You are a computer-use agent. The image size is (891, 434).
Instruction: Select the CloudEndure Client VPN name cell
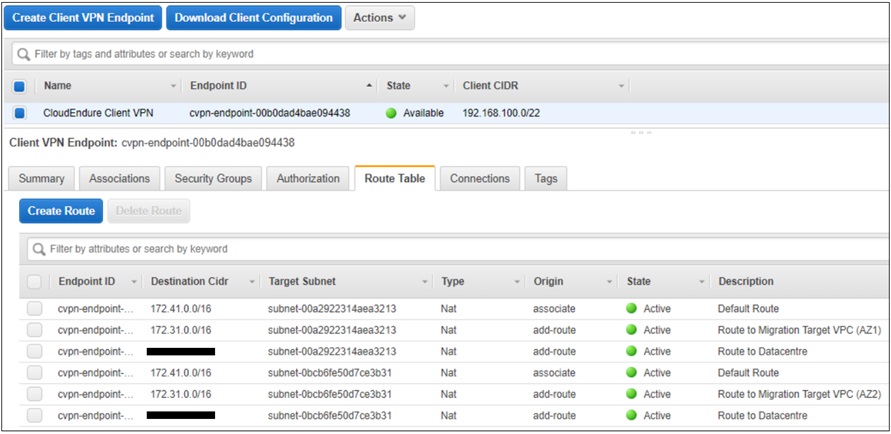click(98, 113)
